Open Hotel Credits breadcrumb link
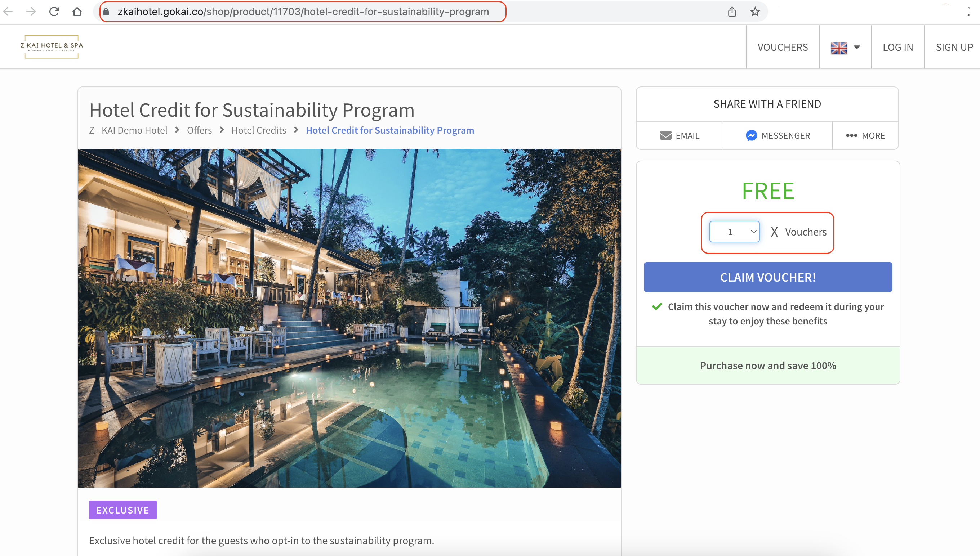The height and width of the screenshot is (556, 980). (x=259, y=130)
